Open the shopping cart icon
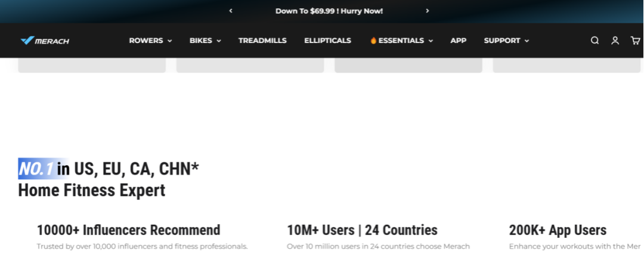Image resolution: width=644 pixels, height=279 pixels. pos(635,41)
